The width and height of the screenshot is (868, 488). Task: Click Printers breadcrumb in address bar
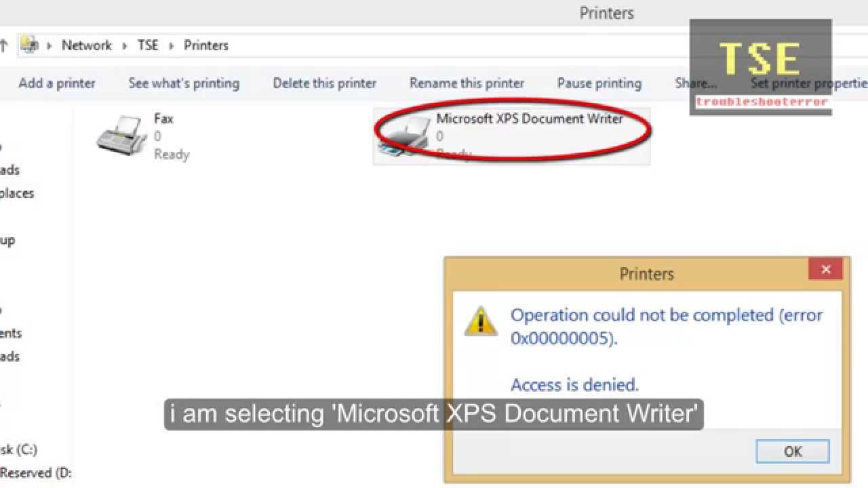click(206, 45)
